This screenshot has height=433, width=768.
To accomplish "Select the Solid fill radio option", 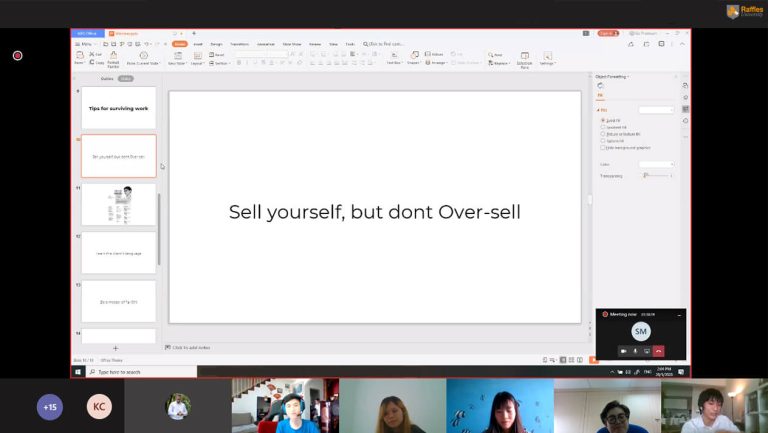I will pyautogui.click(x=602, y=120).
